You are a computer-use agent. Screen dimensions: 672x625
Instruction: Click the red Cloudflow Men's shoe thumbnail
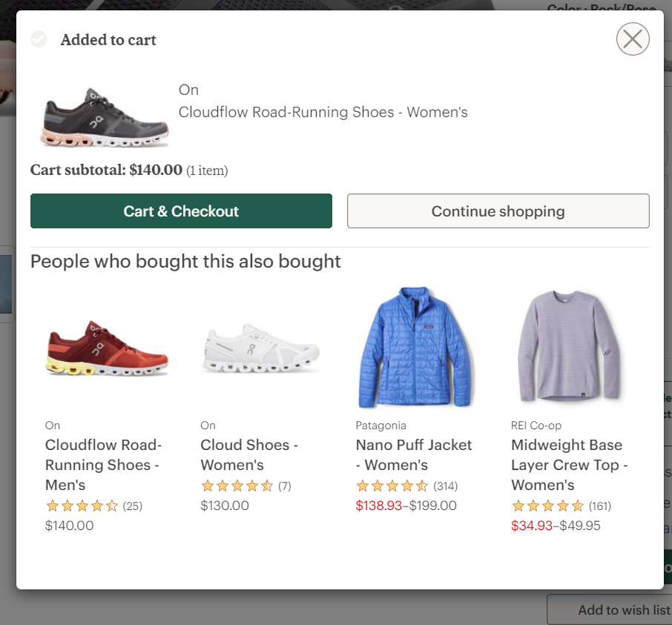[x=107, y=348]
